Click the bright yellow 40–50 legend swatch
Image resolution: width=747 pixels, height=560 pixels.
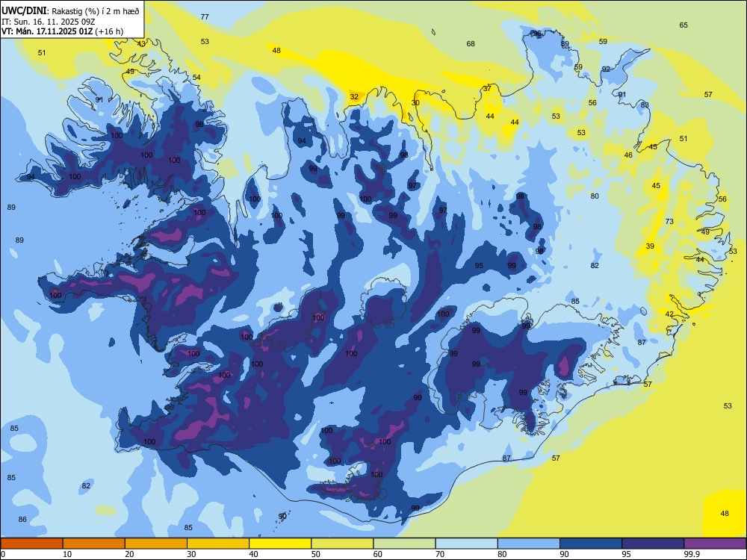point(280,544)
